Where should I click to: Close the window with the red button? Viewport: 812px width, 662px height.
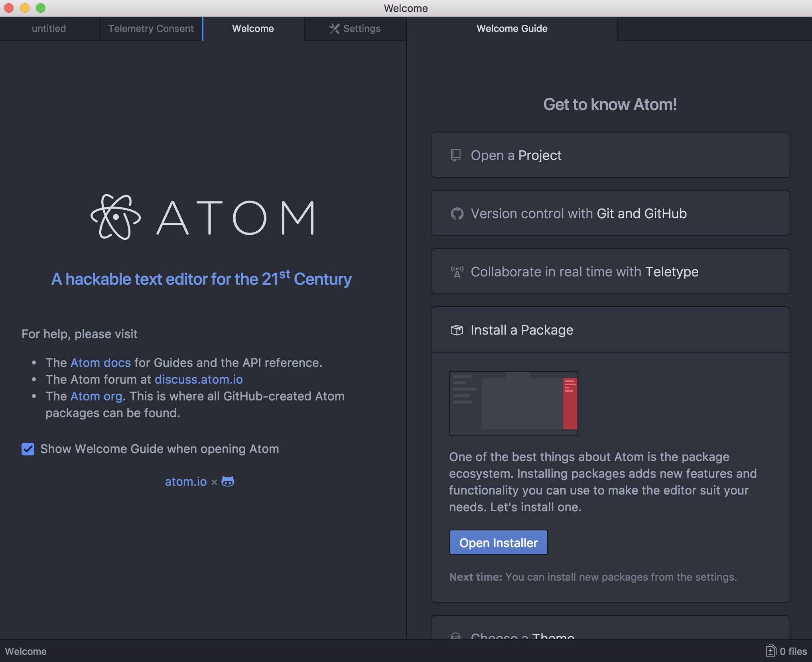(x=9, y=8)
